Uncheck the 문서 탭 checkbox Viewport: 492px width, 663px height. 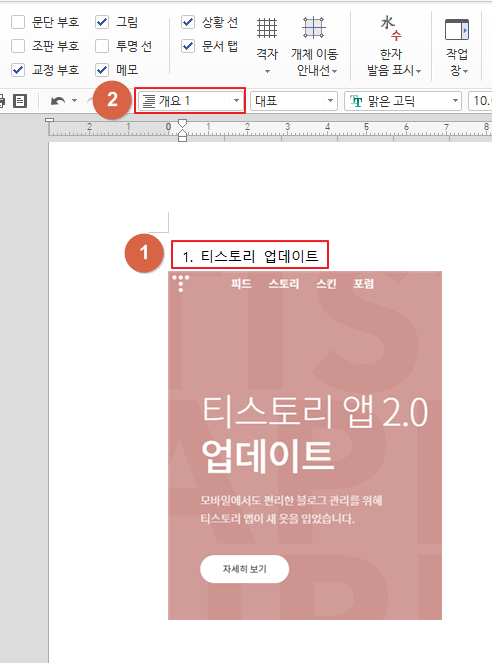click(x=188, y=46)
